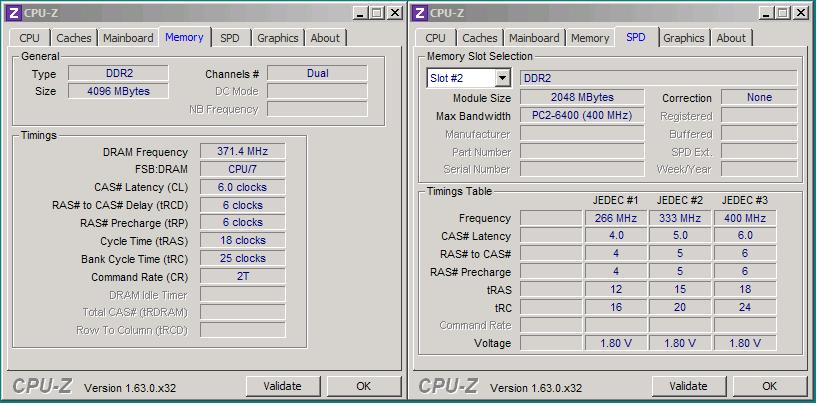Click Module Size value 2048 MBytes
Image resolution: width=818 pixels, height=405 pixels.
pos(582,97)
